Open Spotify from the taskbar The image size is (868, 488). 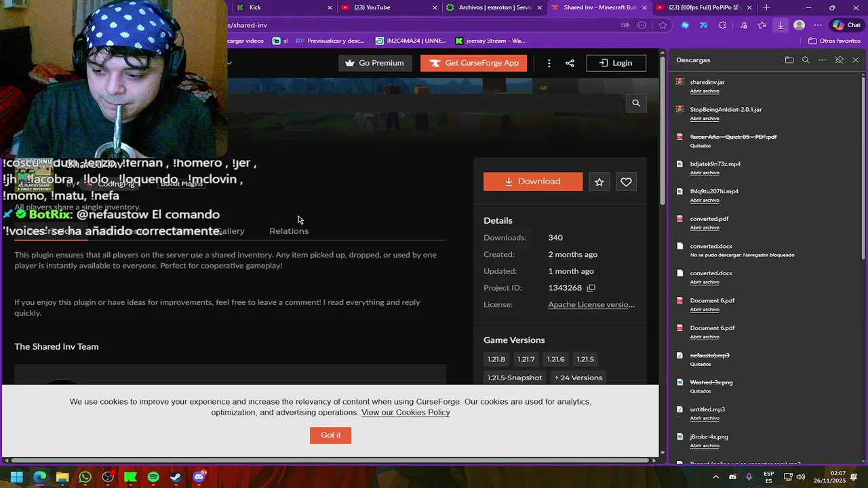(x=153, y=477)
